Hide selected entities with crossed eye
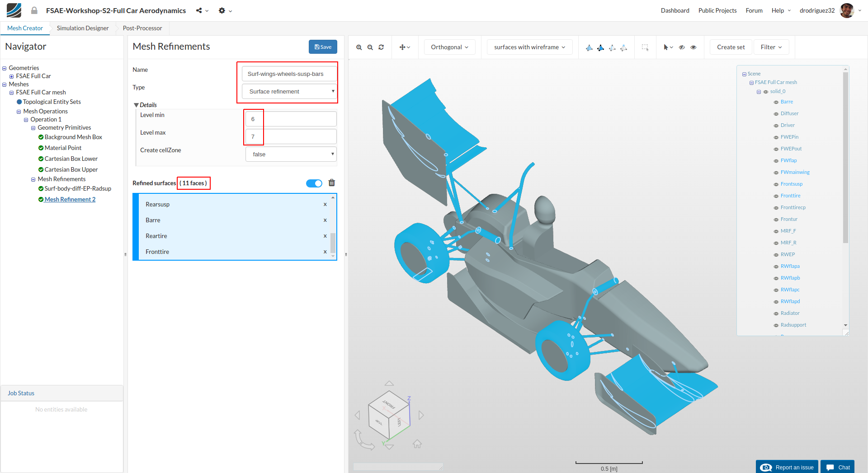The width and height of the screenshot is (868, 473). tap(682, 47)
